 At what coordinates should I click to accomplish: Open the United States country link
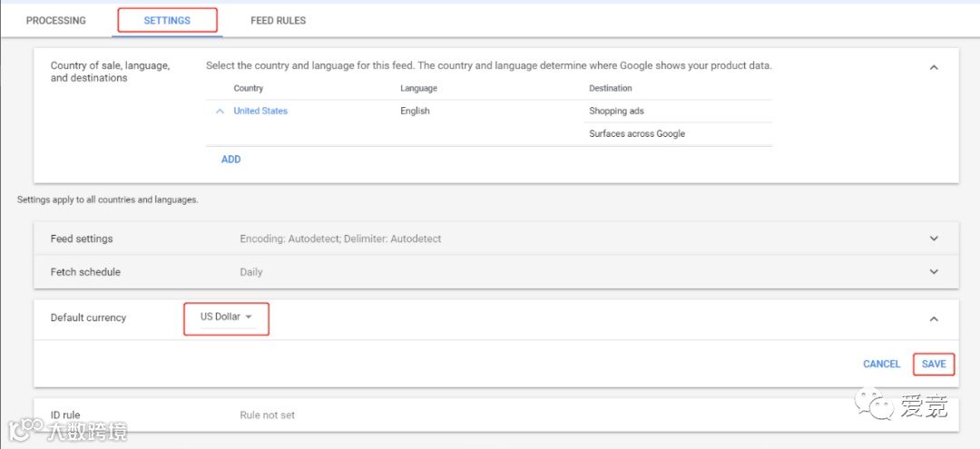pyautogui.click(x=260, y=112)
